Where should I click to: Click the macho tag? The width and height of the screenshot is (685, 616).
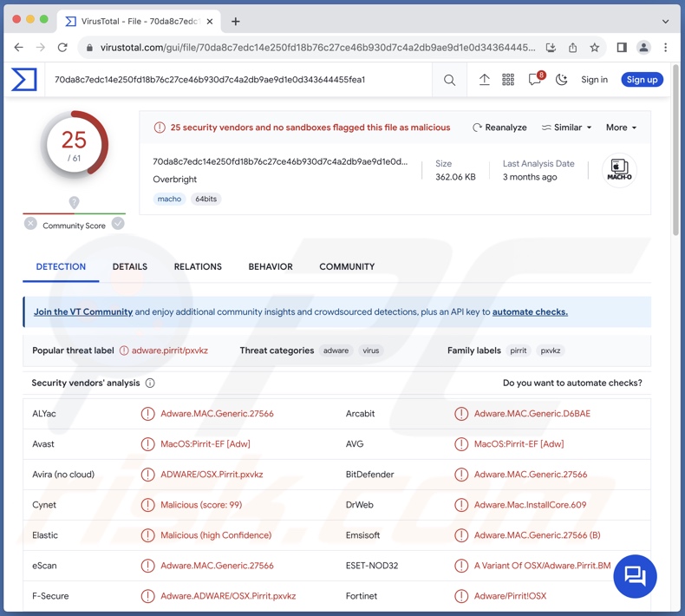[169, 199]
